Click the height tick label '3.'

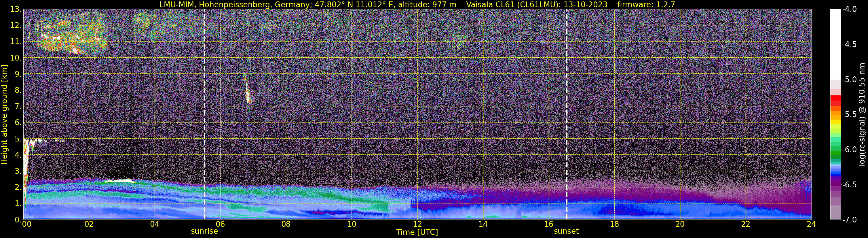[18, 171]
